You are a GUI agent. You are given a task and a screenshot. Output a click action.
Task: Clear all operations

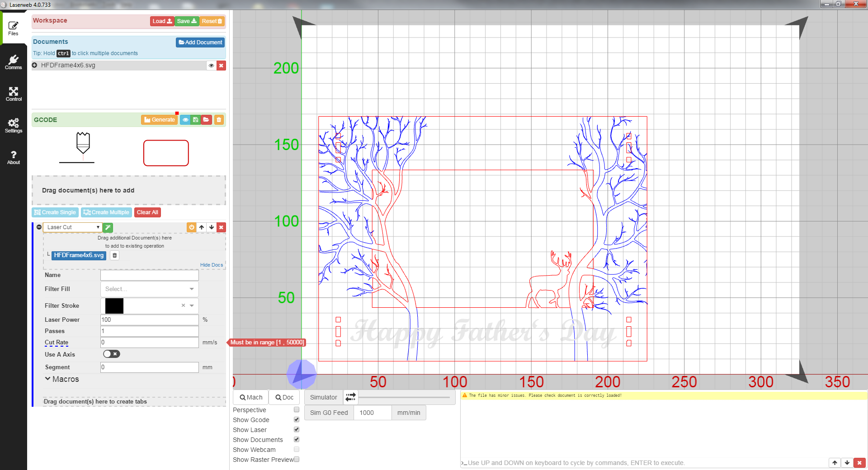147,212
